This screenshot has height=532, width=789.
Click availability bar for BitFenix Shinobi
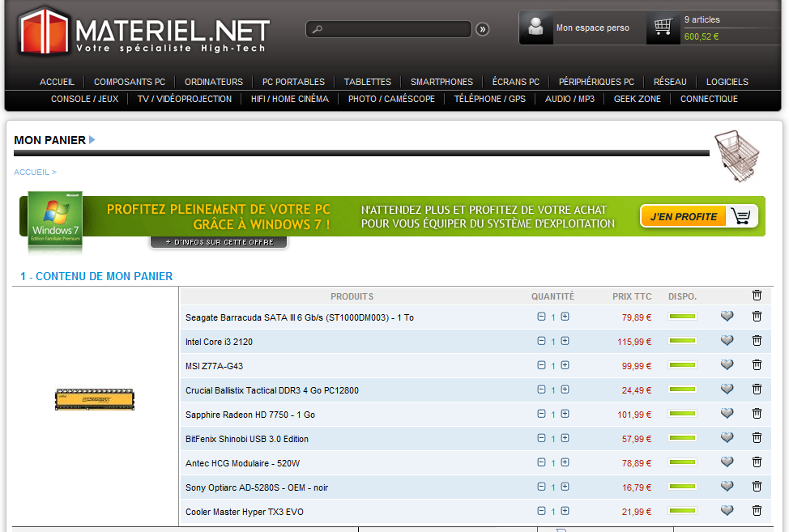pyautogui.click(x=682, y=438)
